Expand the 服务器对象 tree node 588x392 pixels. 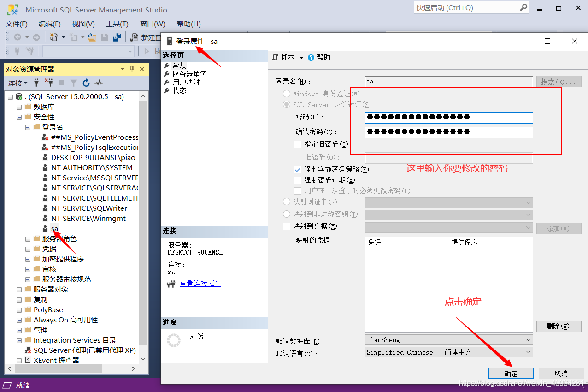click(x=19, y=290)
